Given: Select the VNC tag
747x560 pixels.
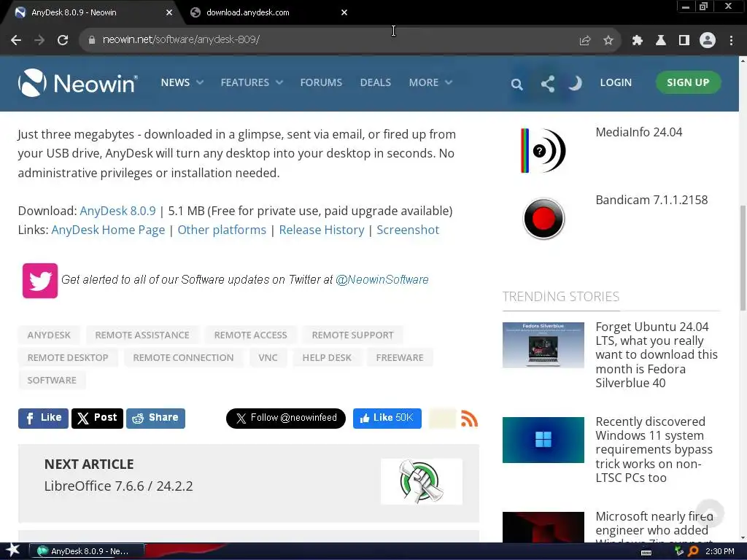Looking at the screenshot, I should 268,357.
